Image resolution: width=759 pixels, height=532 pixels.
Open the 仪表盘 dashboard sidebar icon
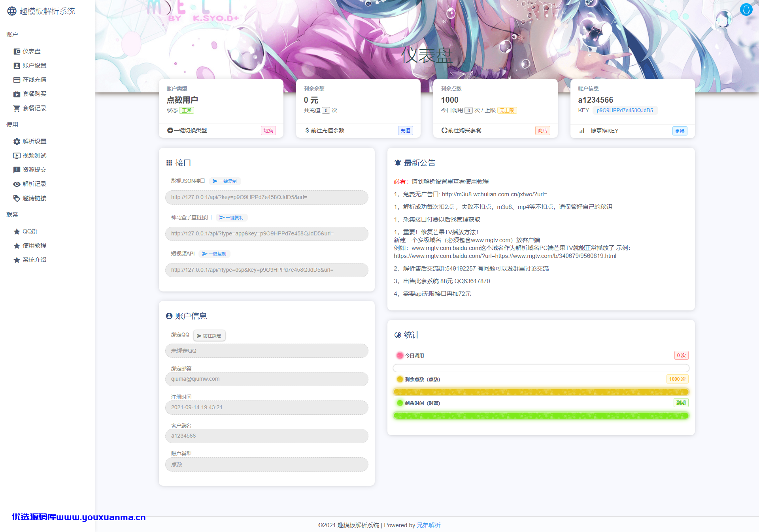[17, 51]
